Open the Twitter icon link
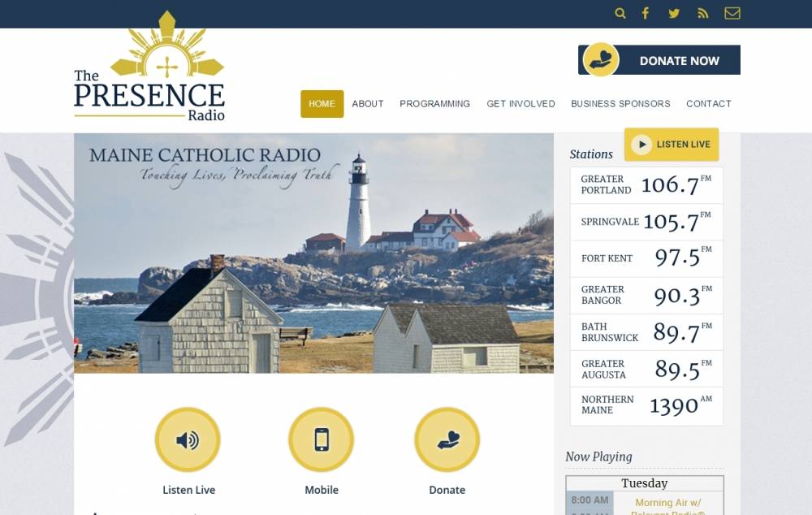 (674, 14)
